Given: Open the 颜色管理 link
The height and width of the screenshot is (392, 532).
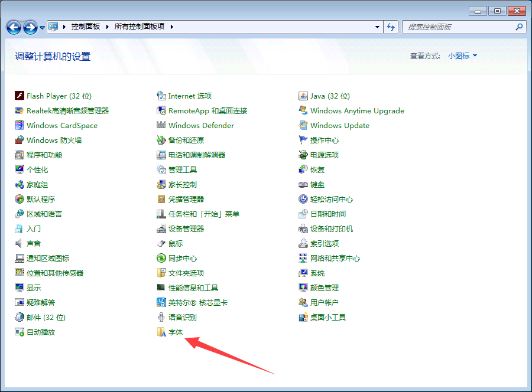Looking at the screenshot, I should [325, 288].
